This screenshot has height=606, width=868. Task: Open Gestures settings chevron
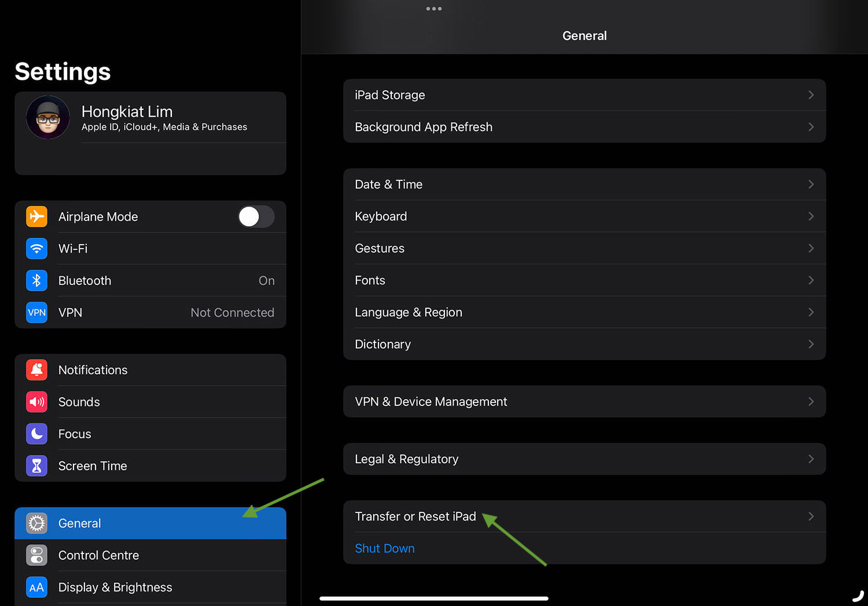(811, 248)
